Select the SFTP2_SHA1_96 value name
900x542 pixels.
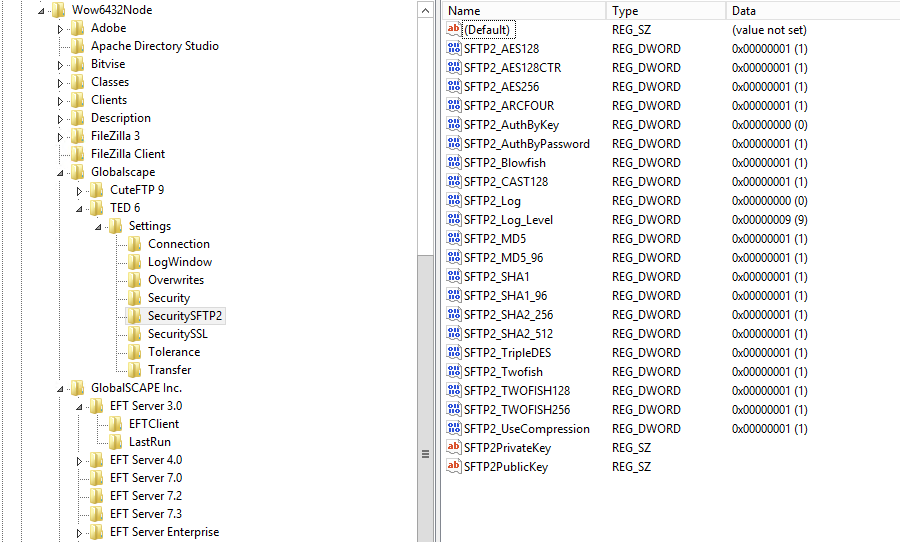[x=506, y=296]
